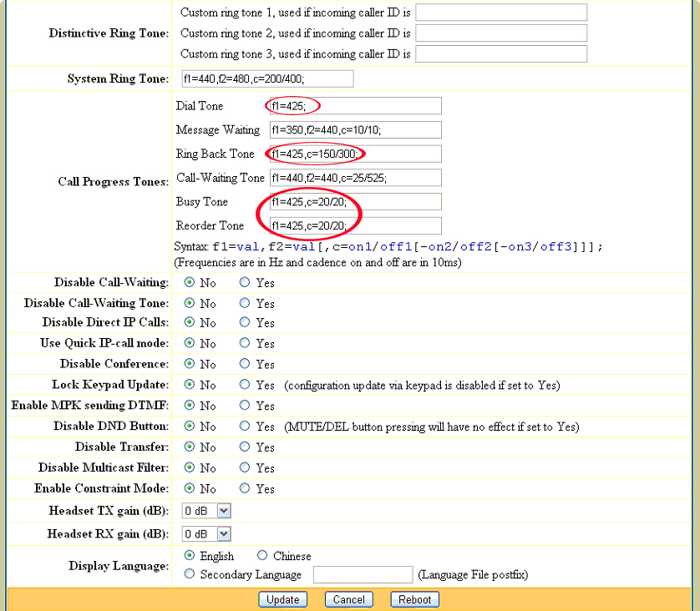The width and height of the screenshot is (700, 611).
Task: Open the Headset TX gain dropdown
Action: tap(205, 512)
